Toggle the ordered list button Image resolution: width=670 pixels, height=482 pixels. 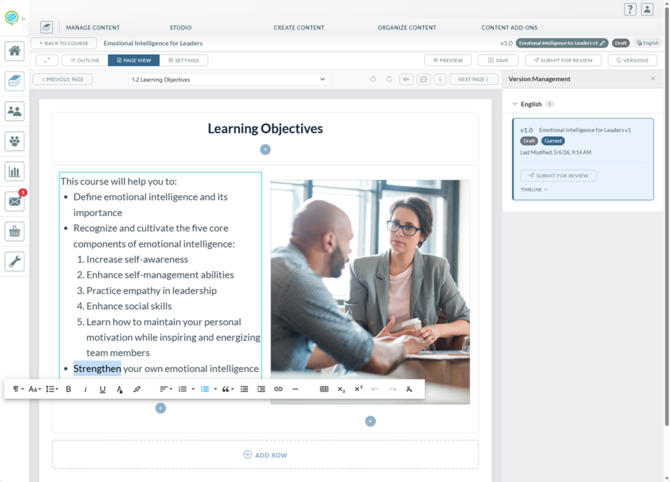pyautogui.click(x=182, y=389)
